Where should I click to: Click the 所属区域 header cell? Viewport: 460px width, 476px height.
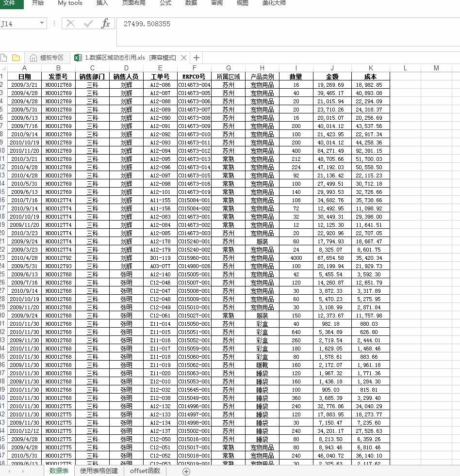[x=228, y=77]
